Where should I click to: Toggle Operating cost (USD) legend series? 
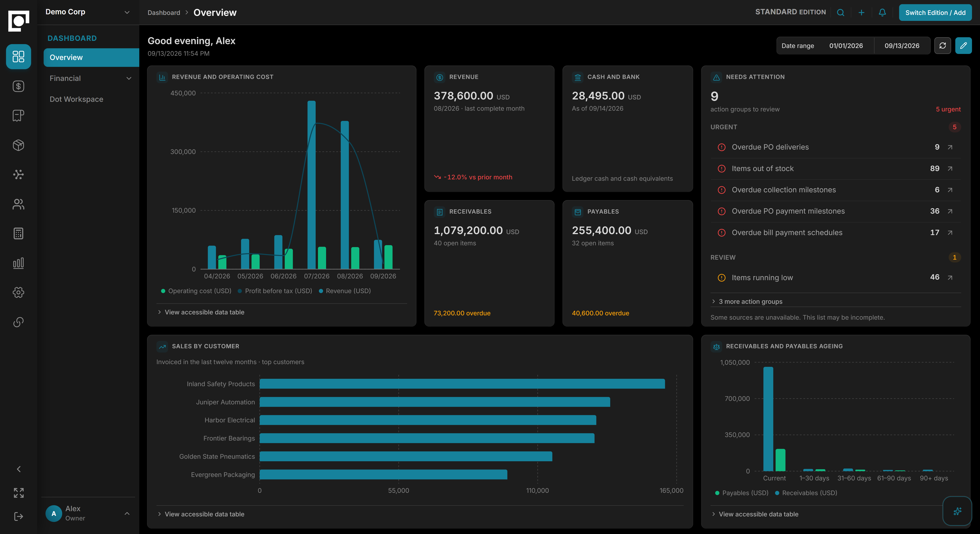196,291
